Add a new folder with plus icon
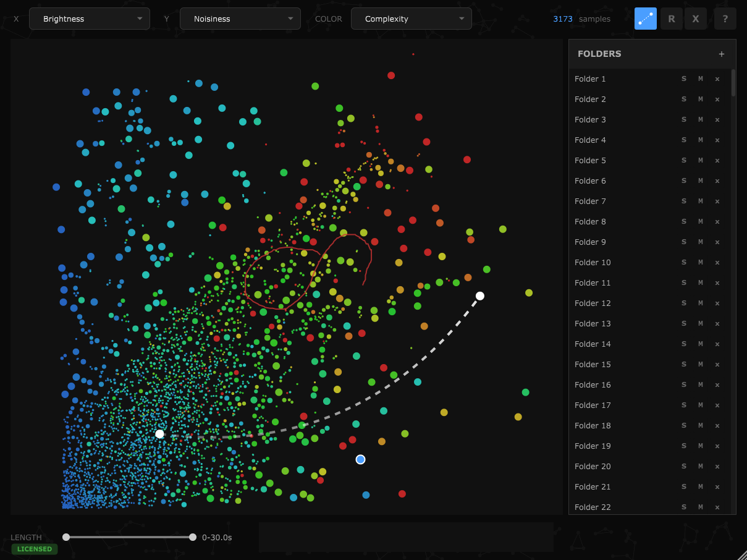Image resolution: width=747 pixels, height=560 pixels. (721, 54)
